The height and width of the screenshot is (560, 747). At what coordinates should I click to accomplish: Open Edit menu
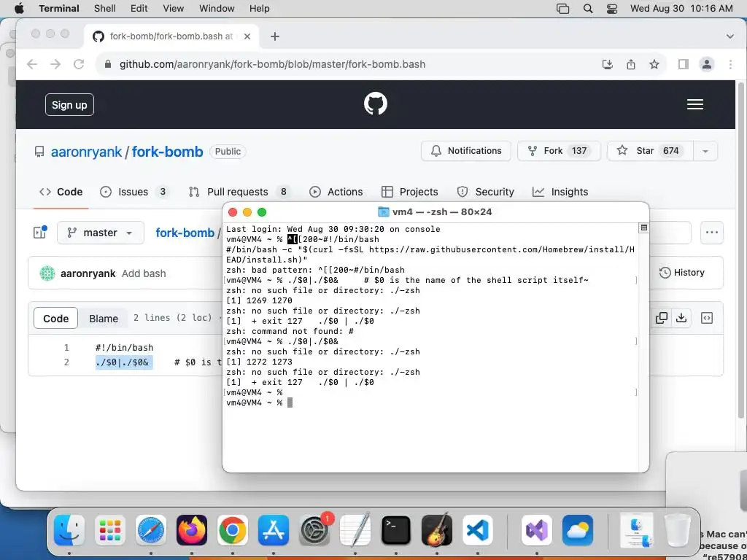click(x=139, y=9)
